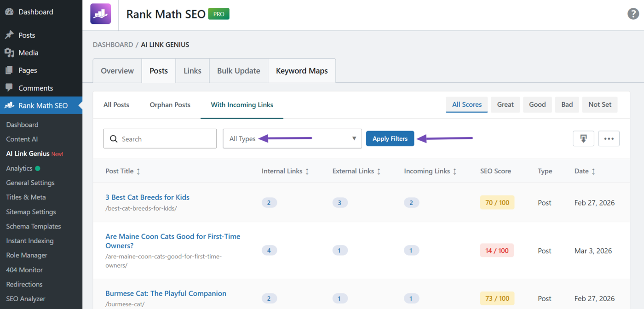The image size is (644, 309).
Task: Open Sitemap Settings sidebar item
Action: 31,212
